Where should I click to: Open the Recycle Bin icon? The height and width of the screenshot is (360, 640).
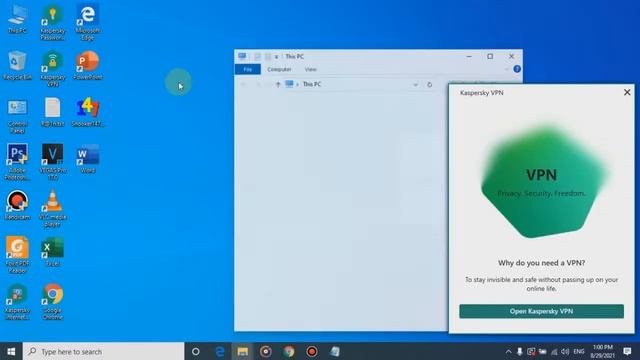point(18,65)
